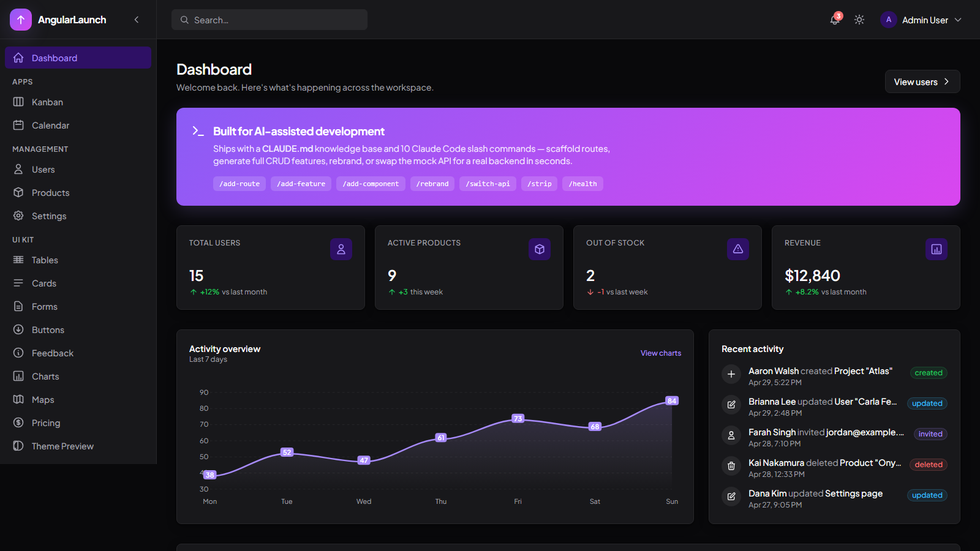Click the Revenue chart icon
This screenshot has height=551, width=980.
pos(937,249)
